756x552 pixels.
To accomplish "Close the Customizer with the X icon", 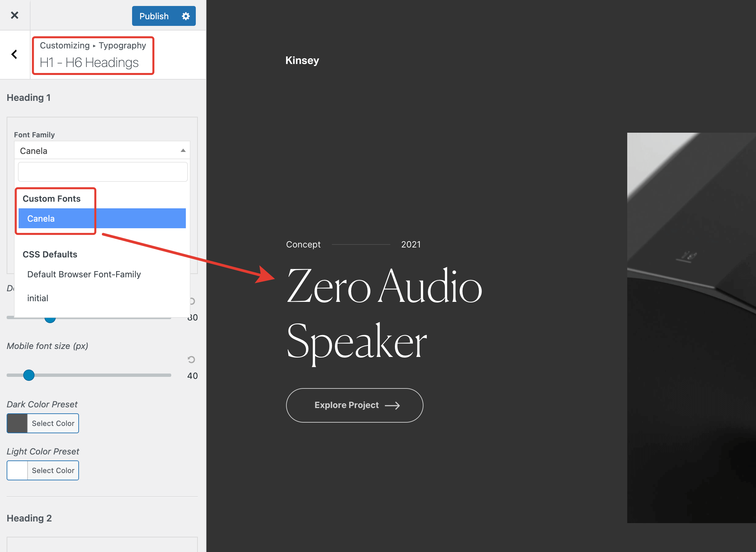I will 14,15.
